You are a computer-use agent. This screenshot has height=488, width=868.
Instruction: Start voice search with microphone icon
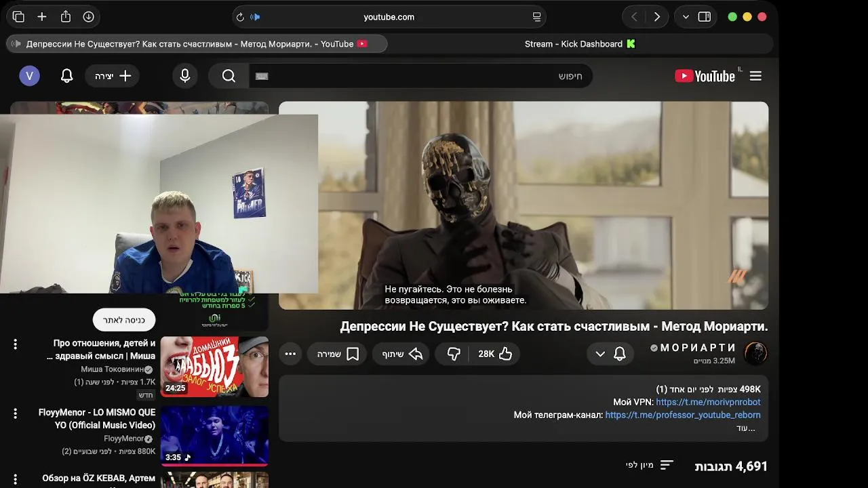(x=185, y=76)
